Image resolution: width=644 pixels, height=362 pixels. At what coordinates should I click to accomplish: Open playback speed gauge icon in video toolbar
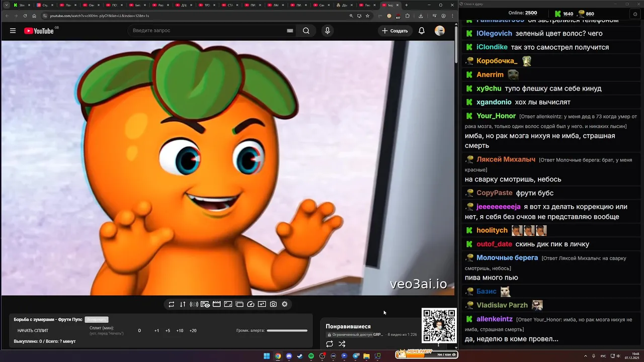point(251,304)
